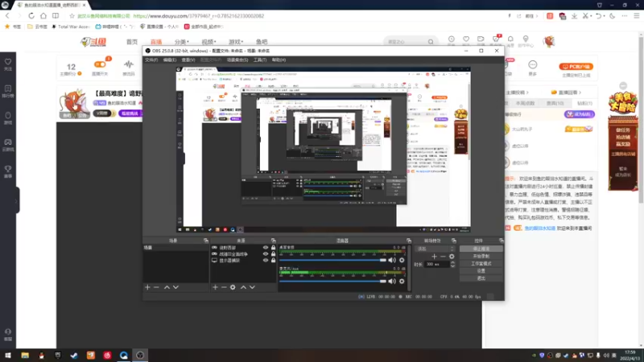
Task: Mute the Mic/Aux speaker icon
Action: pyautogui.click(x=392, y=281)
